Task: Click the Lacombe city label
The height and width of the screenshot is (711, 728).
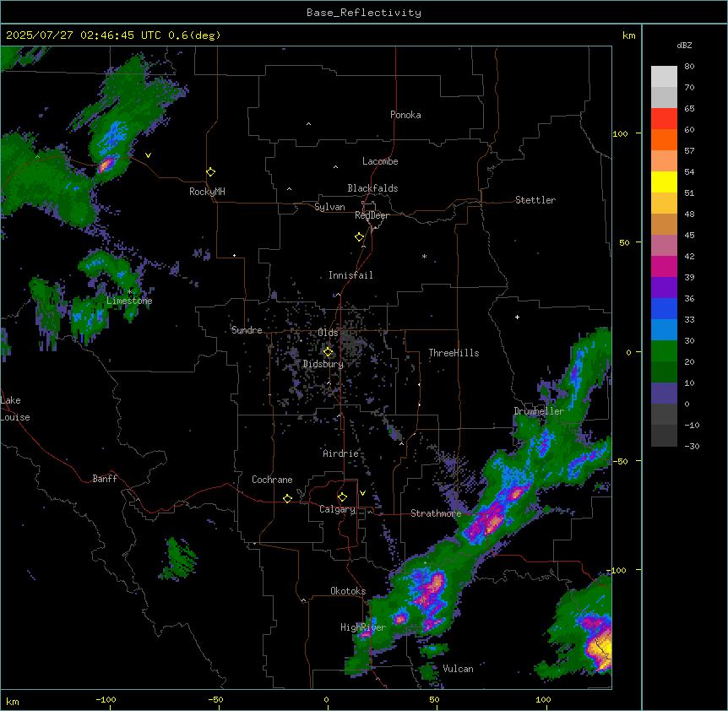Action: pos(380,161)
